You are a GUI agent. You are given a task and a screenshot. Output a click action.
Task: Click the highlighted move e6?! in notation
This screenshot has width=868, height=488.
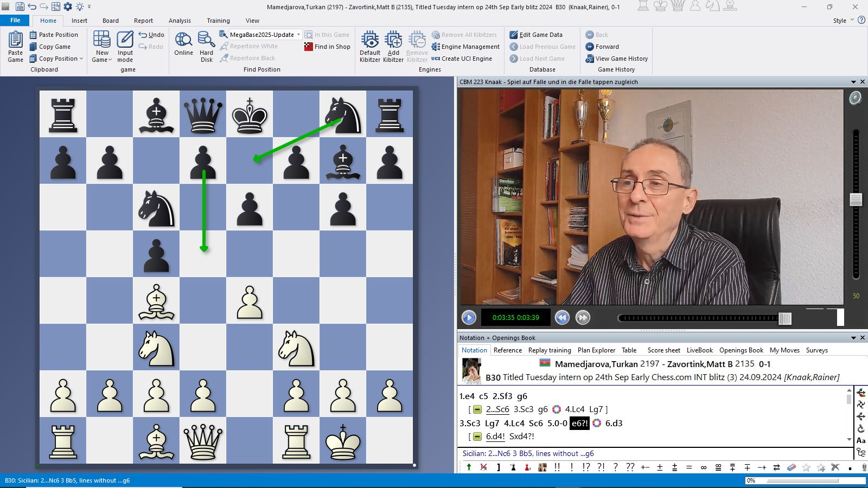[579, 423]
